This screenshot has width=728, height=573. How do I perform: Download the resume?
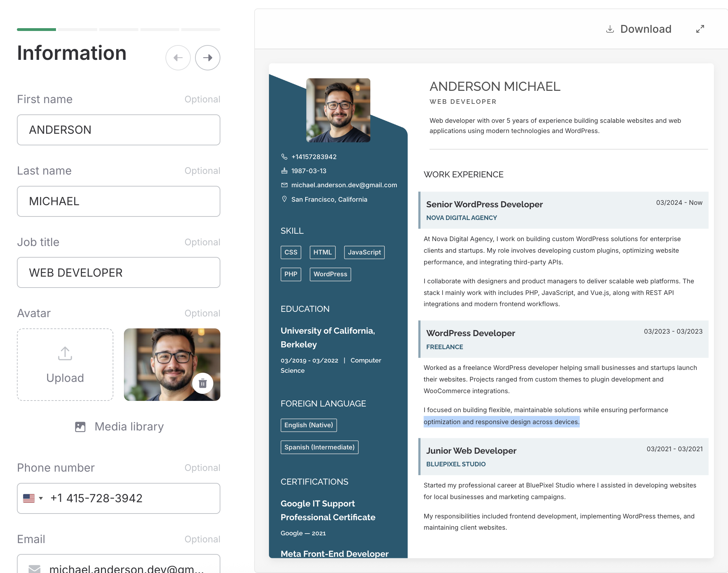click(x=639, y=29)
